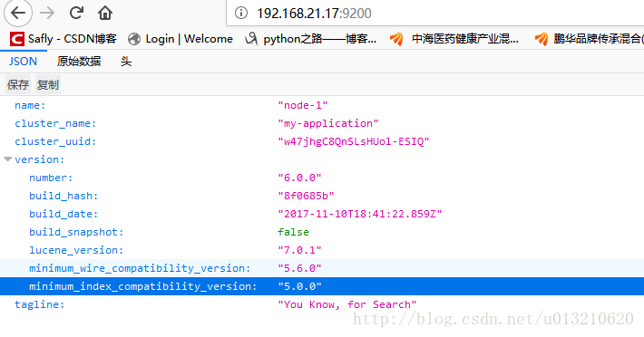Click the value "8f0685b"
Screen dimensions: 644x337
pos(306,196)
